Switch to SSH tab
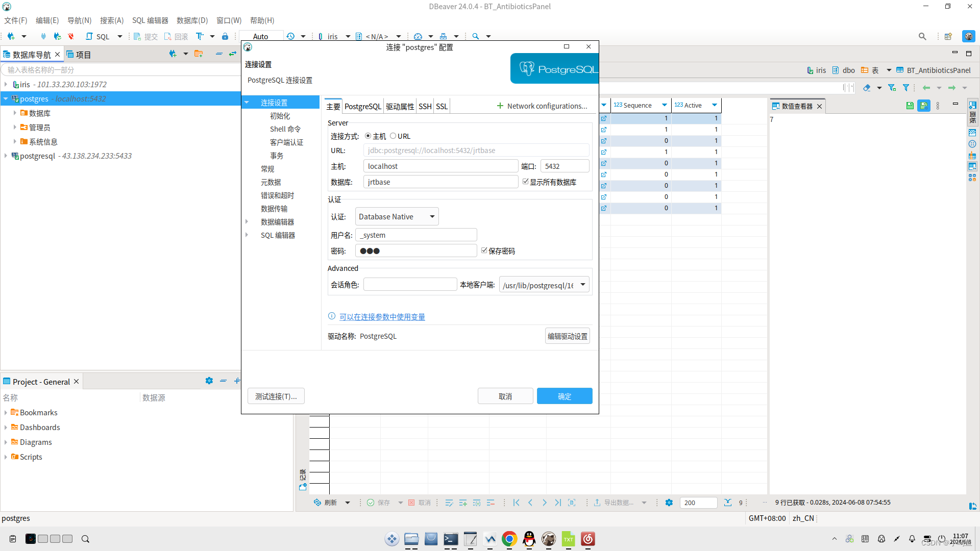 (425, 106)
